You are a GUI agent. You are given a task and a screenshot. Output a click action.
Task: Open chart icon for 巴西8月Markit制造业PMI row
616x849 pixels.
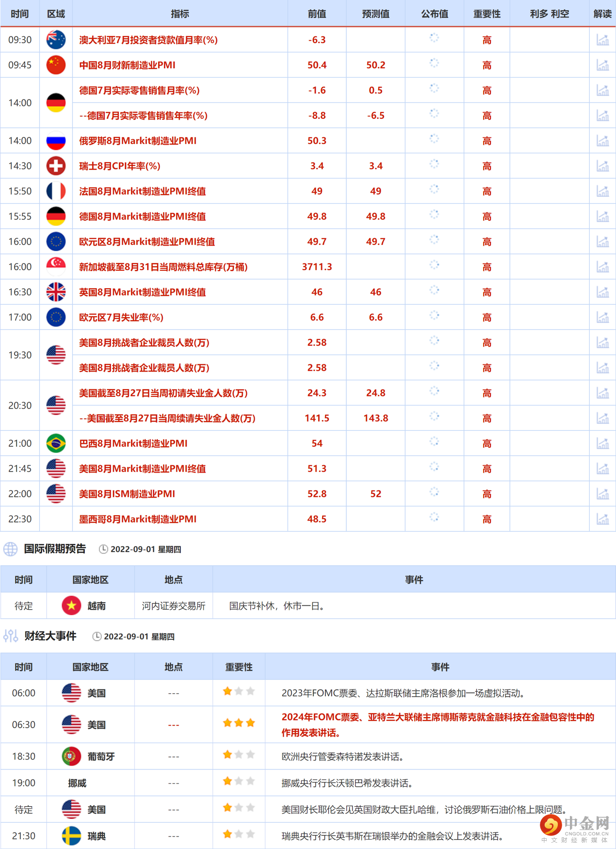[x=602, y=443]
